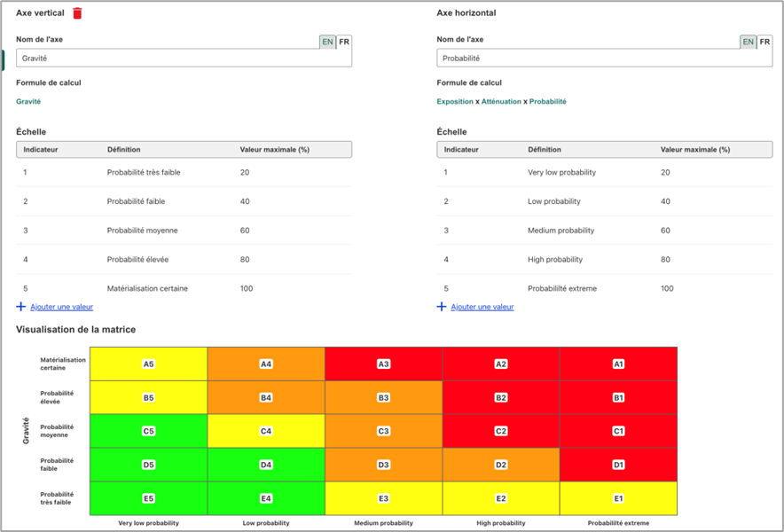Image resolution: width=784 pixels, height=532 pixels.
Task: Click the Probabilité faible scale definition
Action: coord(136,201)
